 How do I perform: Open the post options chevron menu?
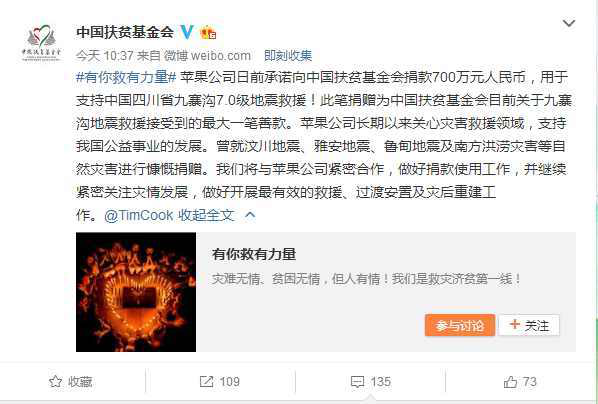(x=569, y=24)
